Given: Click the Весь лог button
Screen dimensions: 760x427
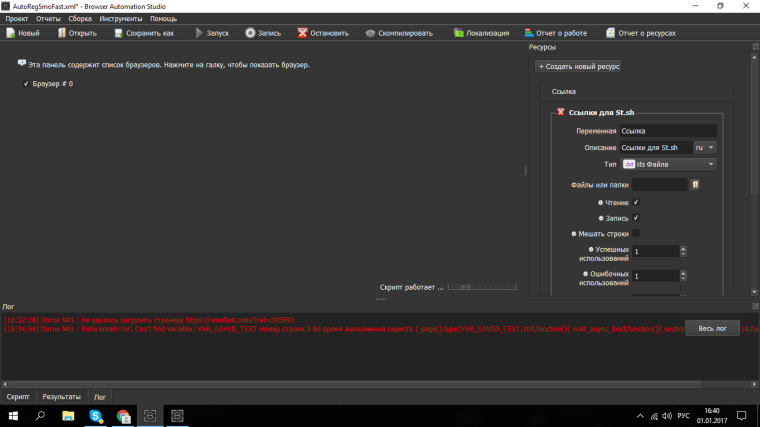Looking at the screenshot, I should pos(711,328).
